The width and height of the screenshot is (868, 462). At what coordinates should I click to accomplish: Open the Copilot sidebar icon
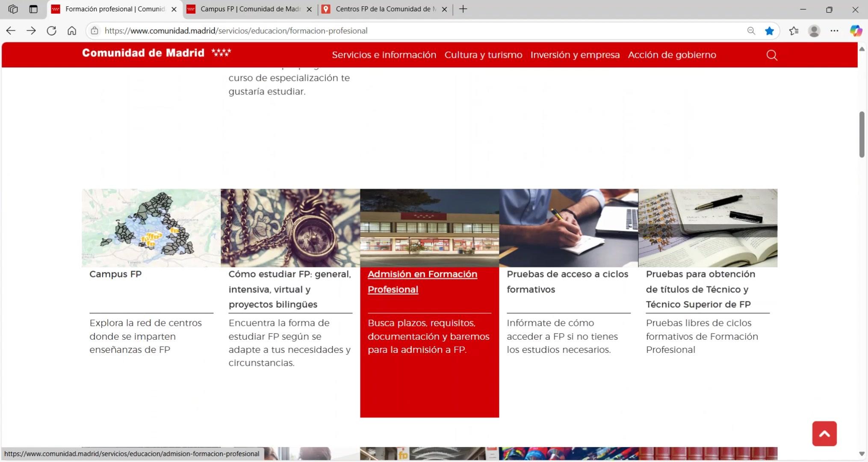click(x=856, y=31)
